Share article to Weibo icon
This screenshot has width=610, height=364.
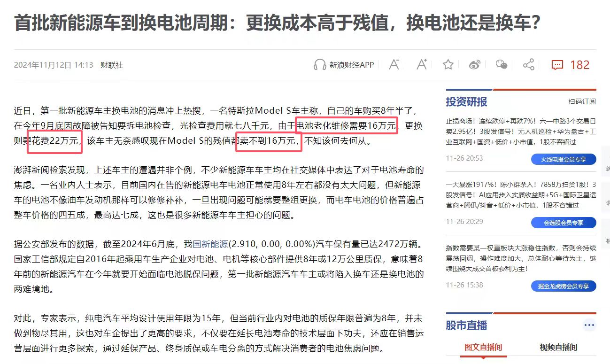pos(475,65)
